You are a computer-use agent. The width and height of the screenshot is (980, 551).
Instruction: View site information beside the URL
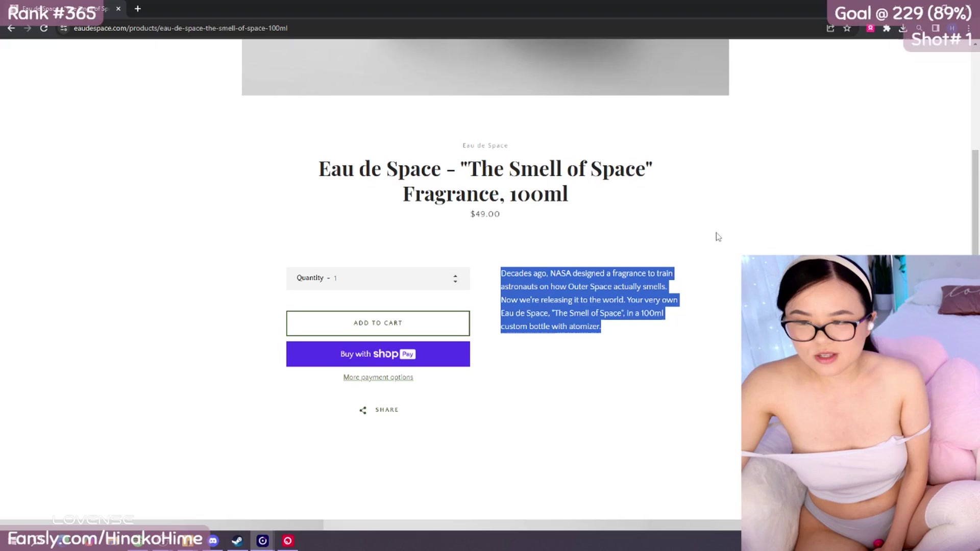click(63, 28)
